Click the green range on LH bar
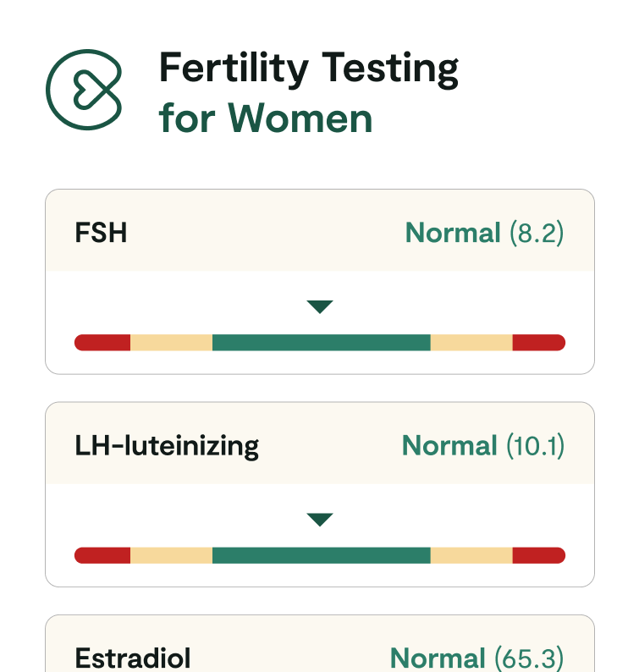Screen dimensions: 628x672 click(x=322, y=555)
